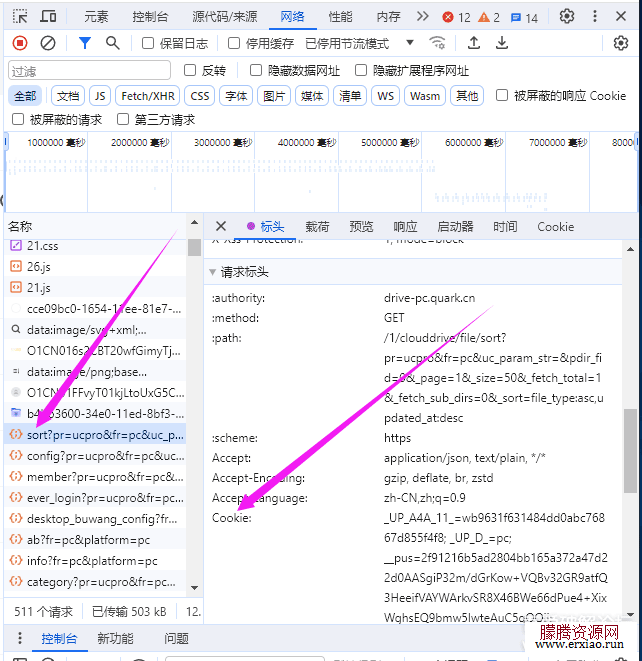Toggle the device toolbar icon

[48, 16]
